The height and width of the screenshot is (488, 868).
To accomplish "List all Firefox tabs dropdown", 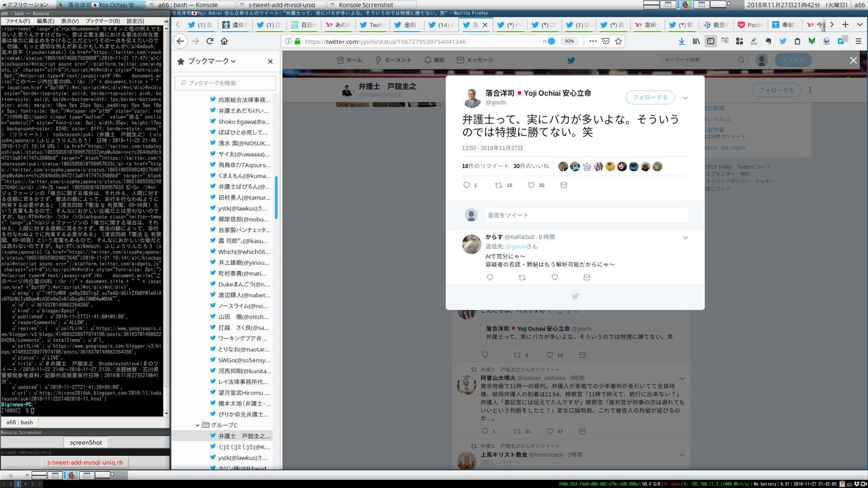I will point(859,24).
